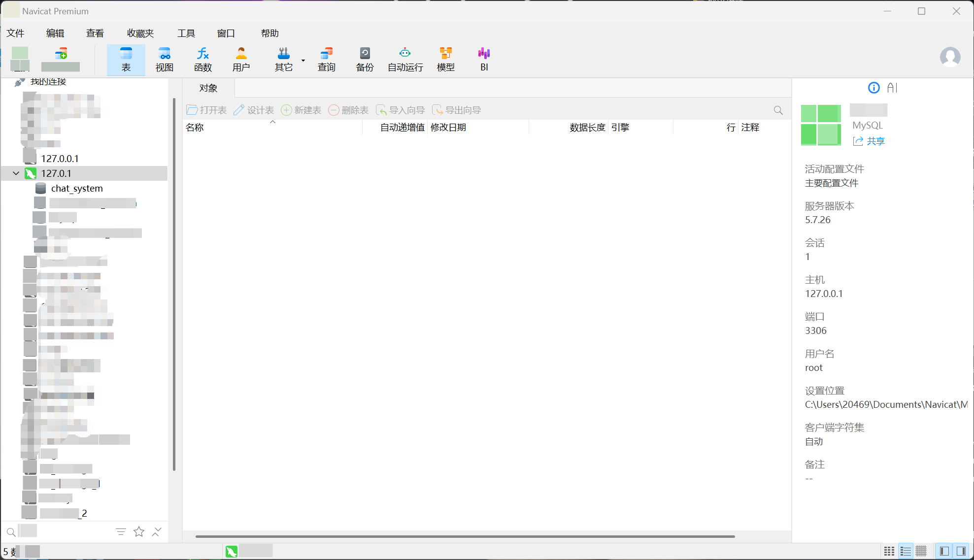Click the 备份 (Backup) toolbar icon
Screen dimensions: 974x560
point(365,60)
